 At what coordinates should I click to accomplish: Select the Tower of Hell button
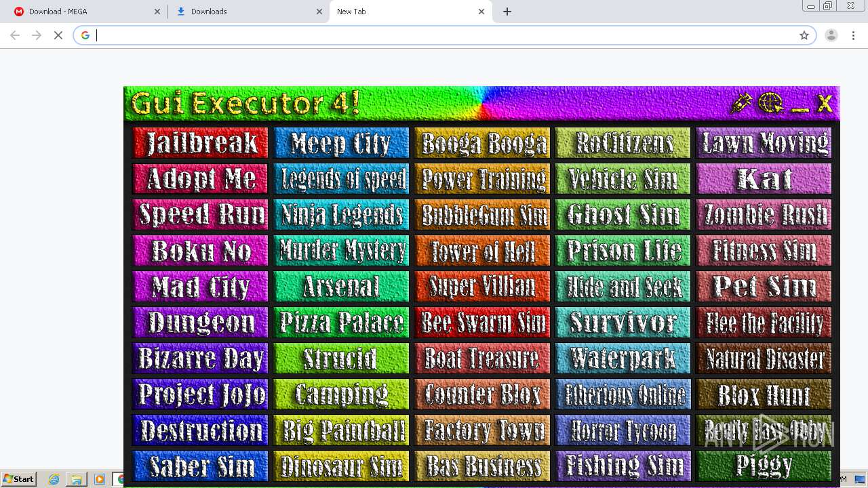(x=483, y=251)
